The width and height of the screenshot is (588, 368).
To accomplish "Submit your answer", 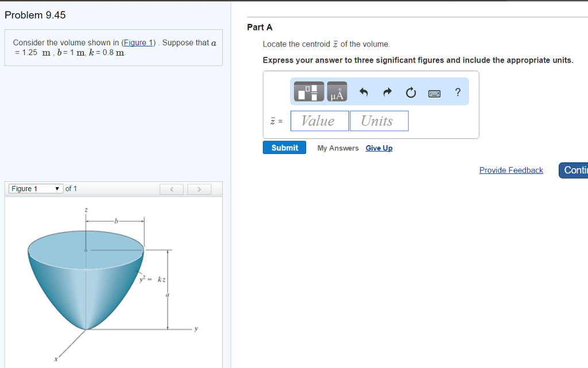I will pos(284,148).
